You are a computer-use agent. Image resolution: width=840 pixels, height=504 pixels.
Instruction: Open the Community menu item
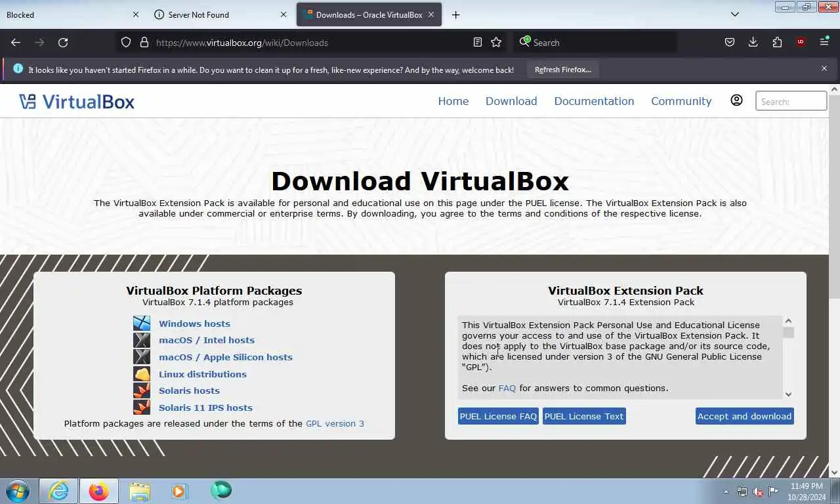(681, 101)
